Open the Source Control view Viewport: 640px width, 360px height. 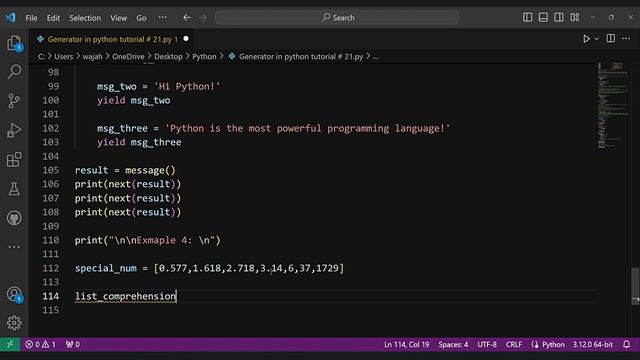(14, 100)
